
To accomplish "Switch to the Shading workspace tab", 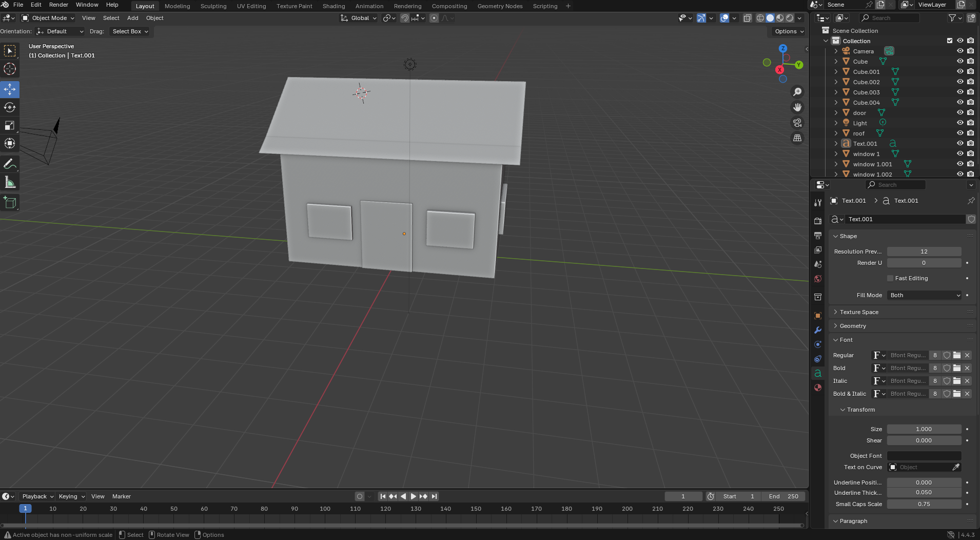I will tap(334, 6).
